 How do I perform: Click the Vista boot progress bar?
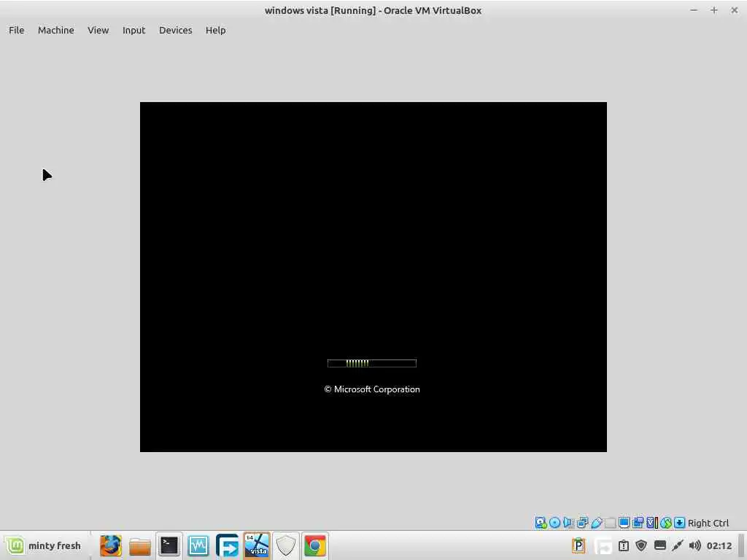point(371,363)
